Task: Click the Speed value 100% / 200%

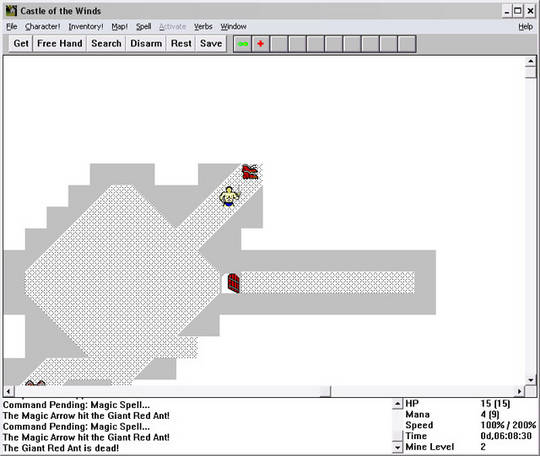Action: 508,425
